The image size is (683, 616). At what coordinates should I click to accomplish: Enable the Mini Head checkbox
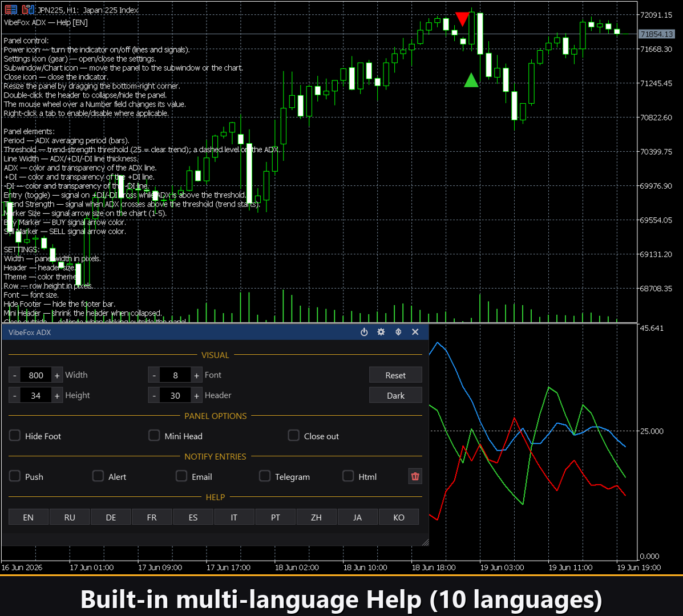(x=154, y=435)
